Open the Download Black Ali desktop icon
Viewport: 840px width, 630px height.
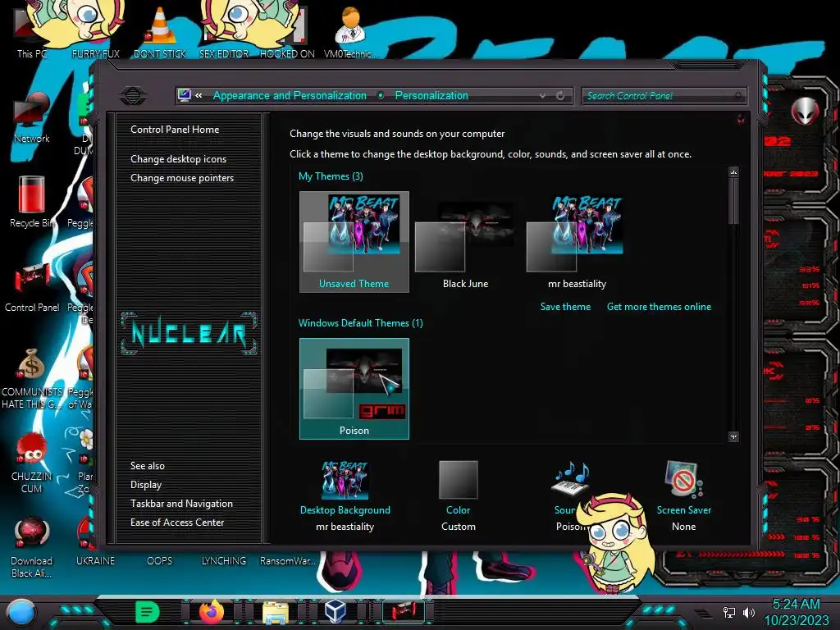pyautogui.click(x=32, y=547)
